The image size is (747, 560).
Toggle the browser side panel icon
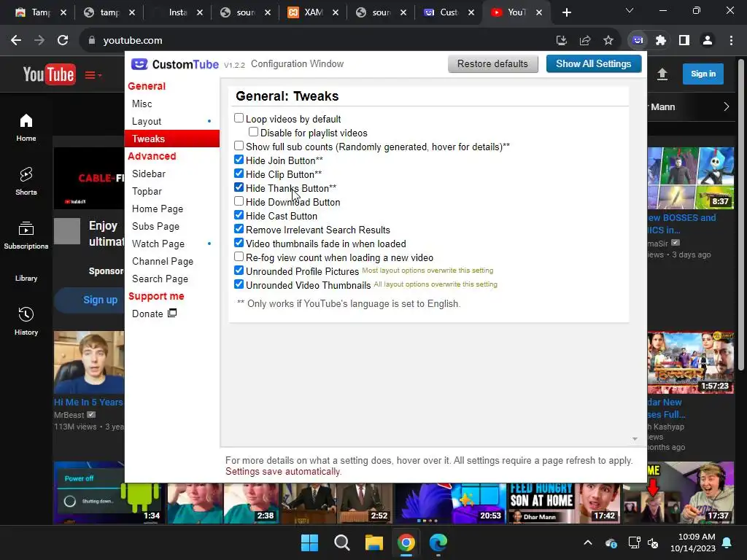tap(684, 41)
